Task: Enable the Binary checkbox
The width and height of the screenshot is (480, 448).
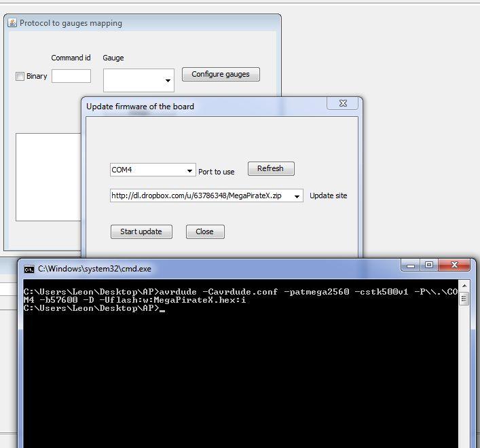Action: point(20,76)
